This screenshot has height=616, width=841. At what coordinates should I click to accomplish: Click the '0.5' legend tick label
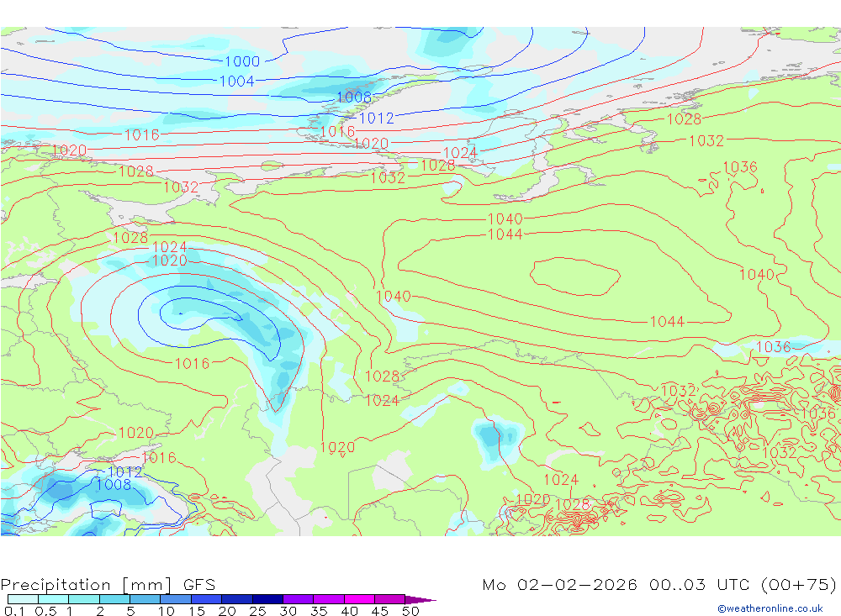point(45,611)
